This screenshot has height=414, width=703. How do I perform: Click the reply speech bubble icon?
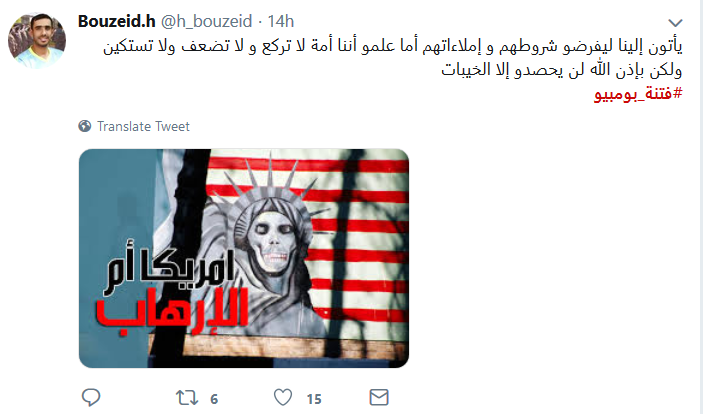click(x=91, y=397)
